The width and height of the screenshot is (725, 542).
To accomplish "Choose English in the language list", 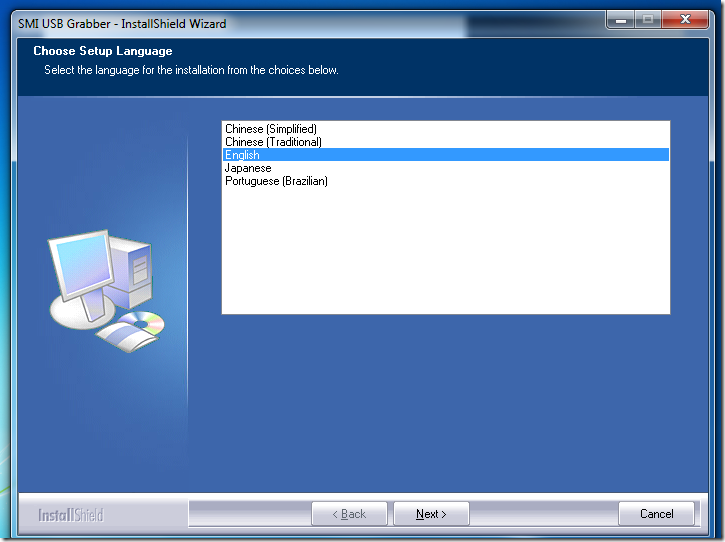I will point(446,154).
